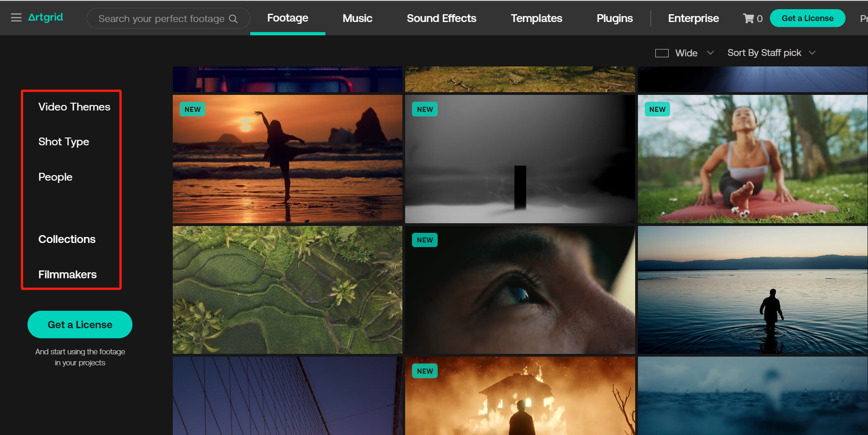Expand the Video Themes filter
868x435 pixels.
[74, 107]
